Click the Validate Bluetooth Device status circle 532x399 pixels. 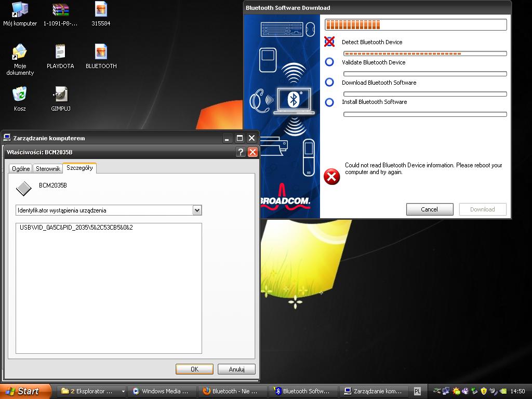pos(329,62)
